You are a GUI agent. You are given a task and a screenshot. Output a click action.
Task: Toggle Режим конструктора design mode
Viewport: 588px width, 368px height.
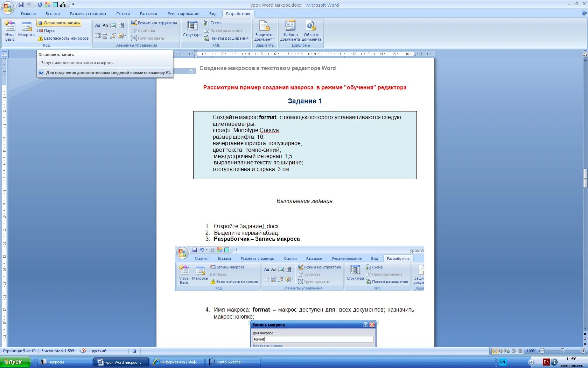(154, 23)
